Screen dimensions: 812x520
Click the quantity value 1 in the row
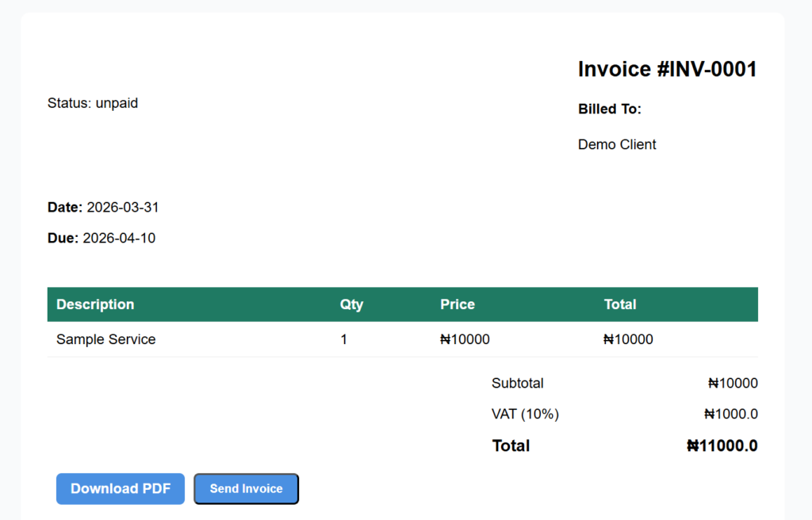344,340
